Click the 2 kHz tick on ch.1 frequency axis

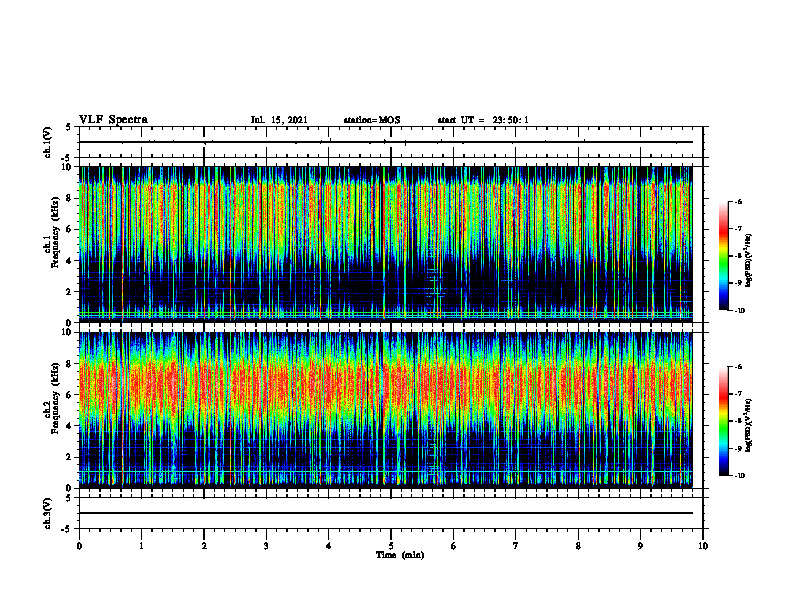70,292
